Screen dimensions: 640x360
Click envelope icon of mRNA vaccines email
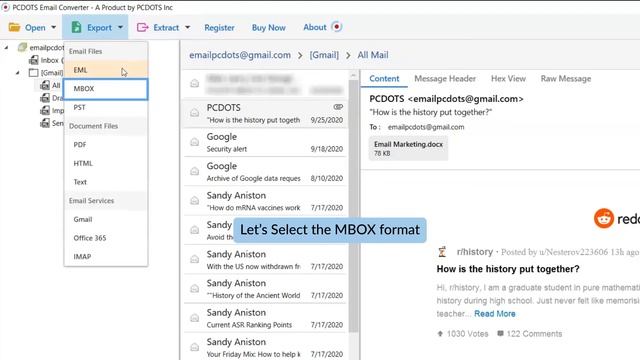tap(195, 201)
